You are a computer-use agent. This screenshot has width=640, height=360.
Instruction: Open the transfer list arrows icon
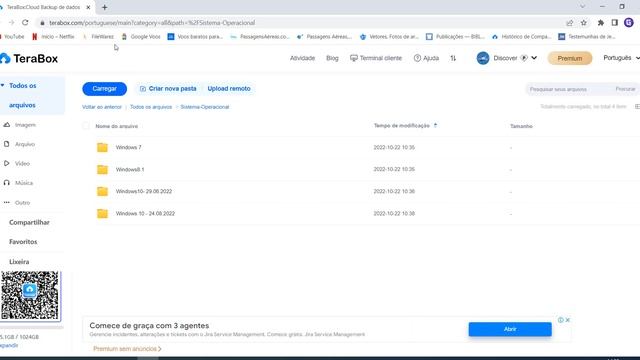click(453, 58)
